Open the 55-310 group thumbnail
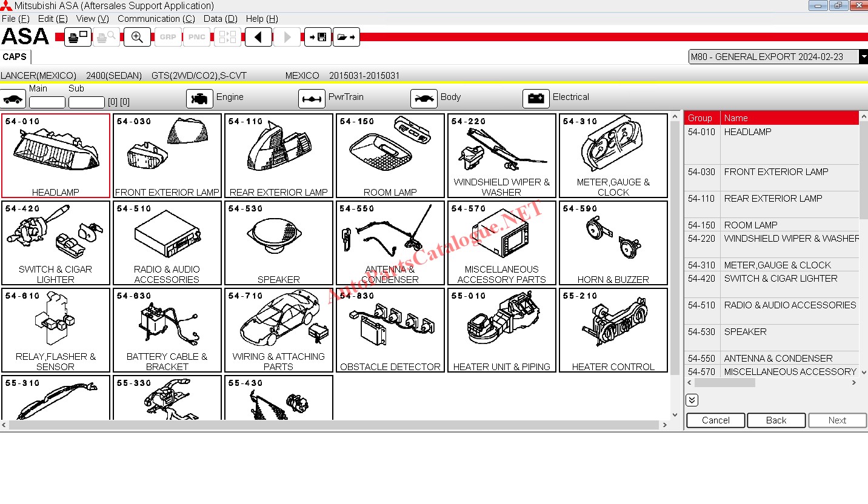The image size is (868, 504). (x=56, y=398)
